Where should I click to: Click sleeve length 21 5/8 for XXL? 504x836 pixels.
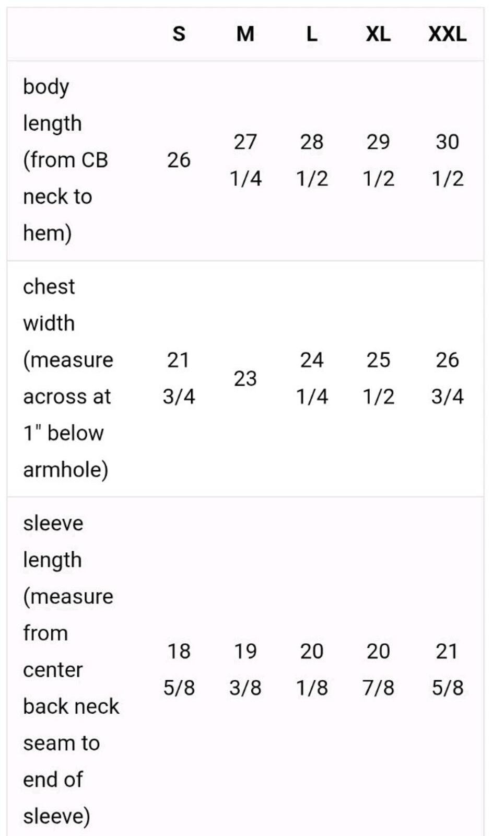[x=448, y=669]
